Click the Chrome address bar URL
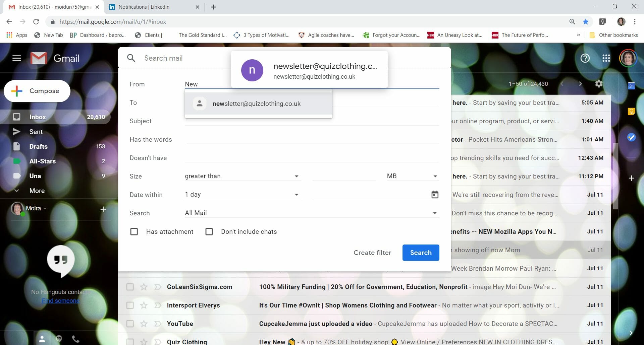Viewport: 644px width, 345px height. [113, 22]
